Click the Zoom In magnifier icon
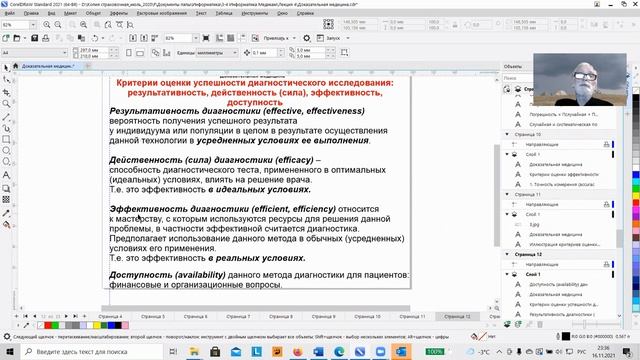Image resolution: width=640 pixels, height=360 pixels. pyautogui.click(x=47, y=24)
